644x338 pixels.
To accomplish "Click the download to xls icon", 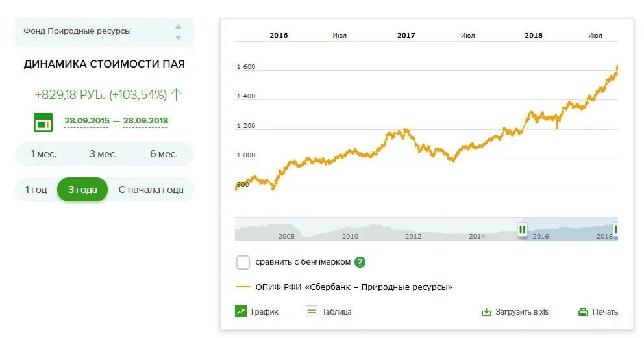I will click(486, 311).
